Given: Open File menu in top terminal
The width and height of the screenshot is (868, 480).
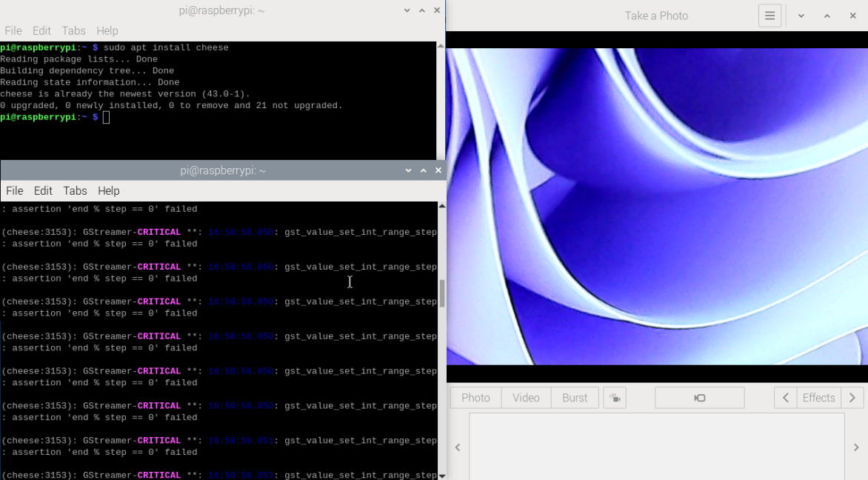Looking at the screenshot, I should pyautogui.click(x=13, y=31).
